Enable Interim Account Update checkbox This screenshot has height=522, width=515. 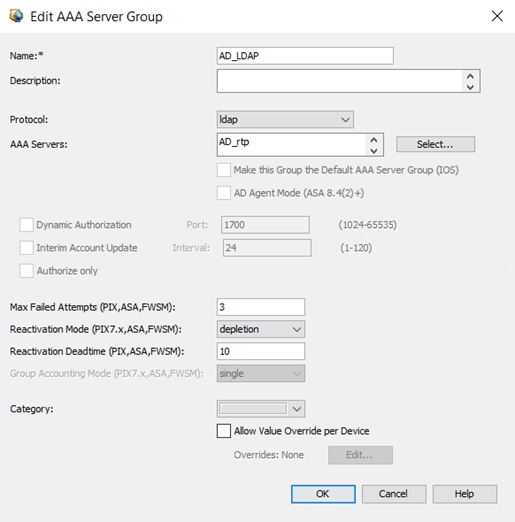[26, 248]
